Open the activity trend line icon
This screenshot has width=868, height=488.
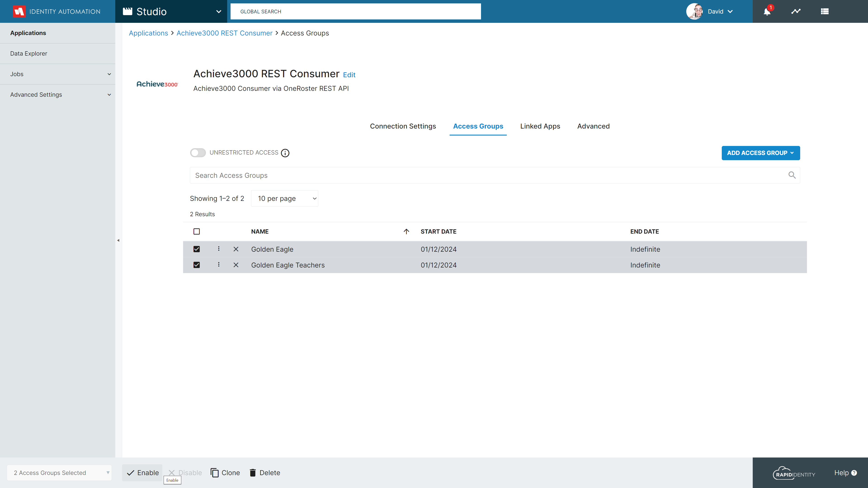(796, 12)
